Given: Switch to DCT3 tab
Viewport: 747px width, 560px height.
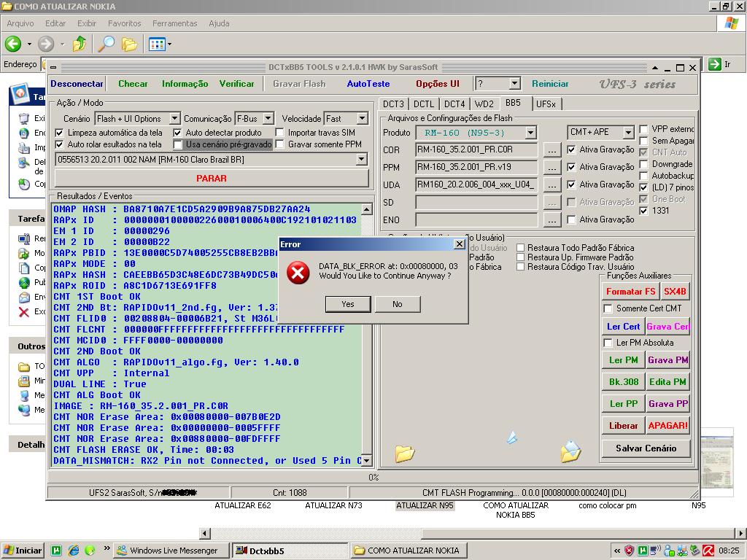Looking at the screenshot, I should [x=393, y=104].
